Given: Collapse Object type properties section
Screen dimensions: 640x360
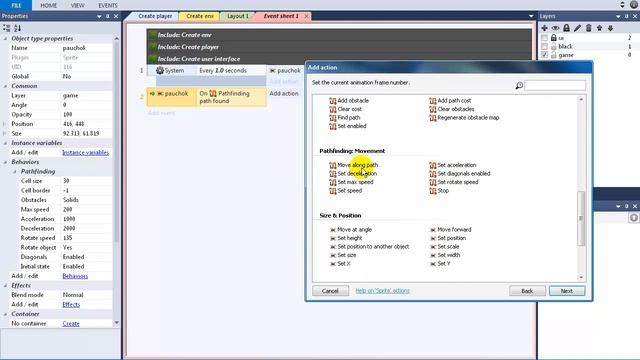Looking at the screenshot, I should pos(5,38).
